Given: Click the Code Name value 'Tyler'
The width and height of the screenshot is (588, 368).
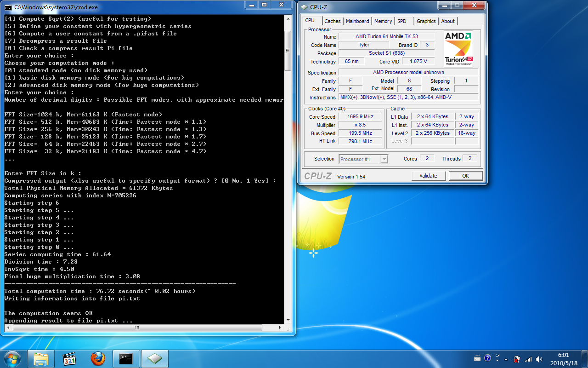Looking at the screenshot, I should [364, 45].
